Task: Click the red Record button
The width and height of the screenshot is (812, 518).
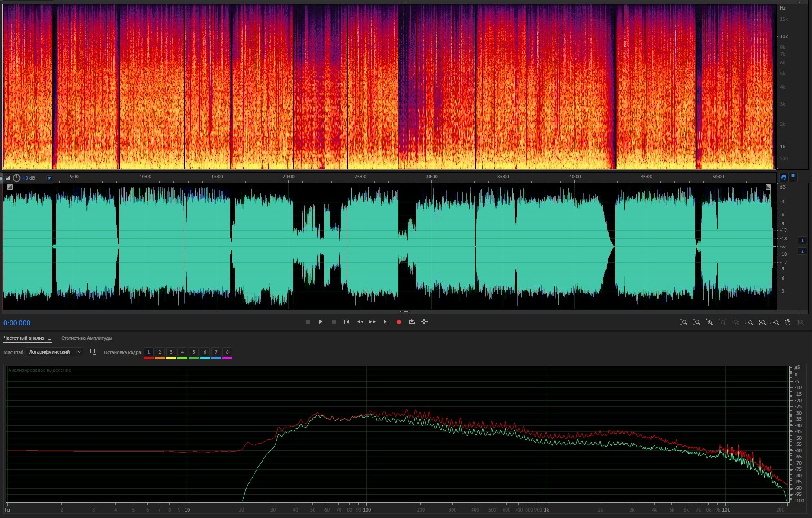Action: click(x=399, y=322)
